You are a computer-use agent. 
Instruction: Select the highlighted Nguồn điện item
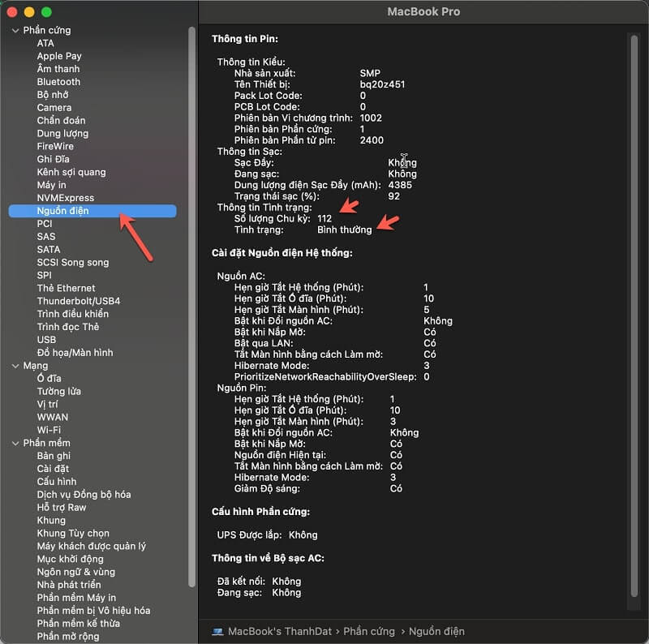tap(92, 211)
